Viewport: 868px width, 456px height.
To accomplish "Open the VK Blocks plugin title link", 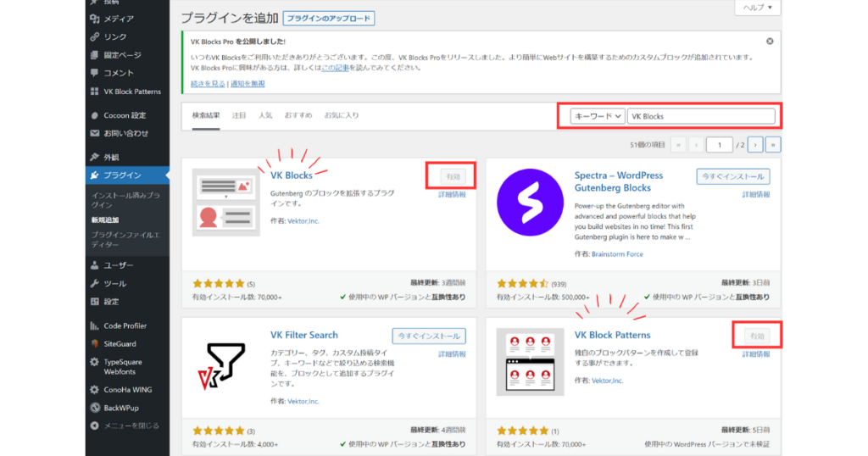I will pos(292,175).
